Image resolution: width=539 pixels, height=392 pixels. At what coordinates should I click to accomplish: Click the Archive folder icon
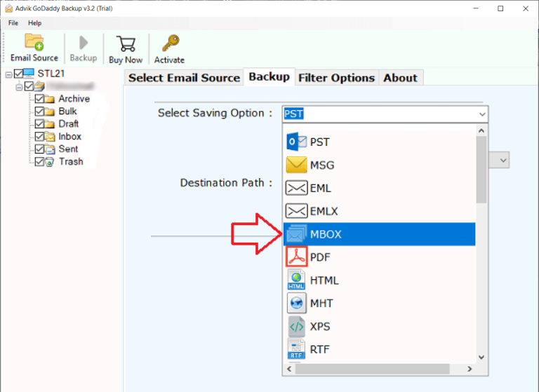point(50,99)
